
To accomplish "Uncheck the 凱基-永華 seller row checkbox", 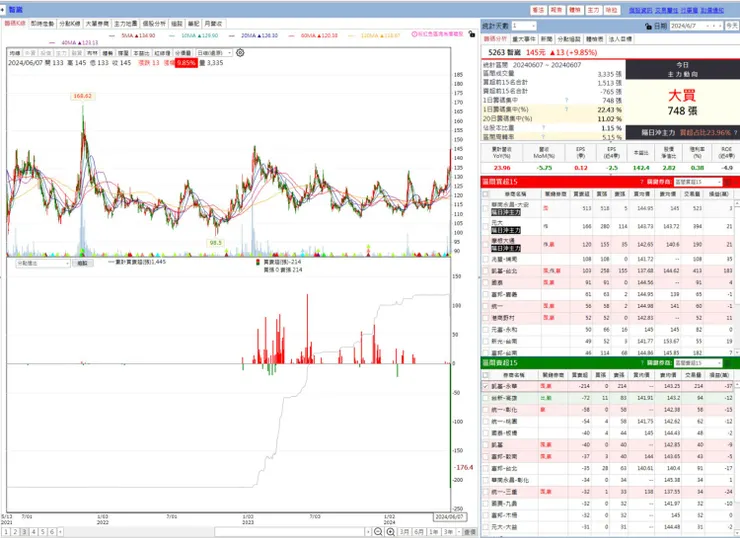I will [486, 386].
